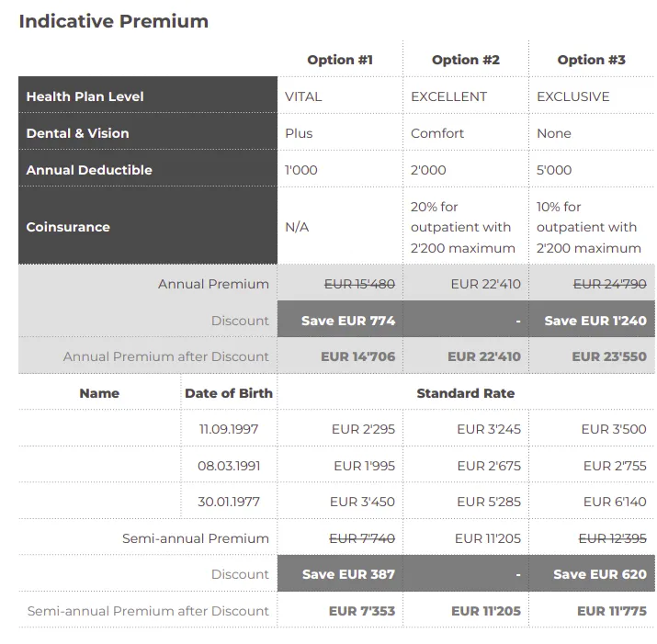Viewport: 657px width, 644px height.
Task: Click the 5'000 deductible value
Action: [554, 170]
